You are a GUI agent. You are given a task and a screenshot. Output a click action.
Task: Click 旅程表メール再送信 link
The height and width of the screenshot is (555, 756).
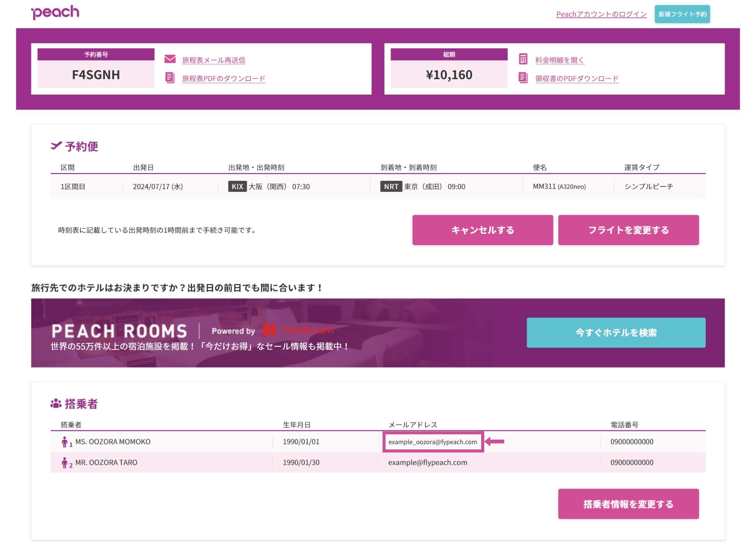tap(214, 60)
